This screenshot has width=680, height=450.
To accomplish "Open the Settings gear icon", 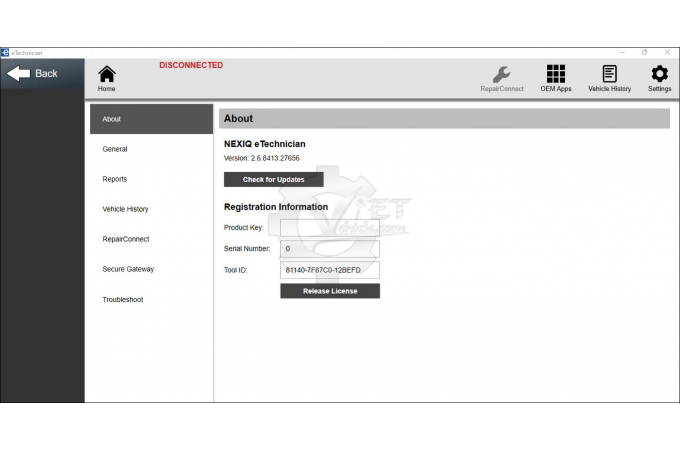I will (659, 78).
